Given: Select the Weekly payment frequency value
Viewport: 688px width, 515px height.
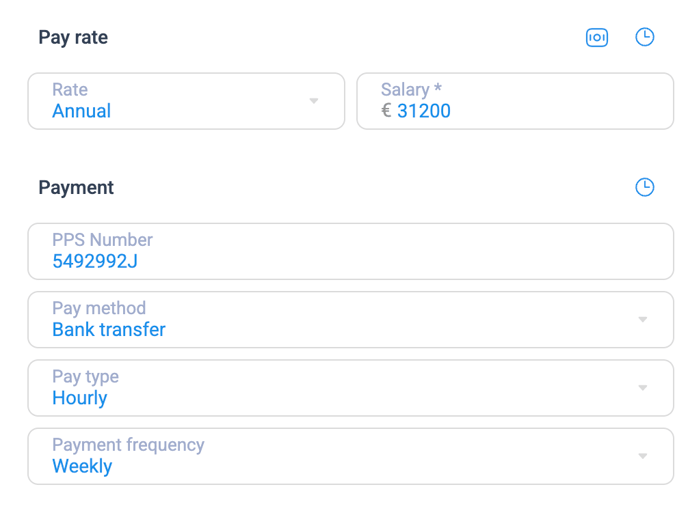Looking at the screenshot, I should point(82,466).
